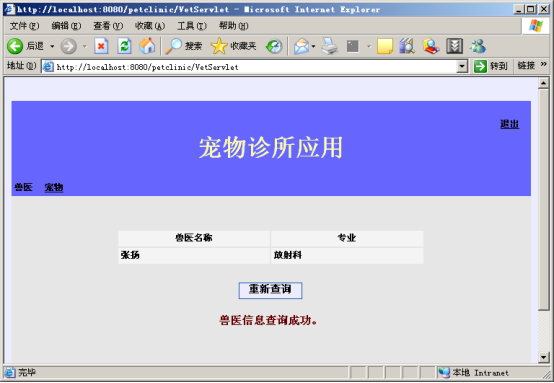This screenshot has width=554, height=383.
Task: Maximize the Internet Explorer window
Action: tap(531, 9)
